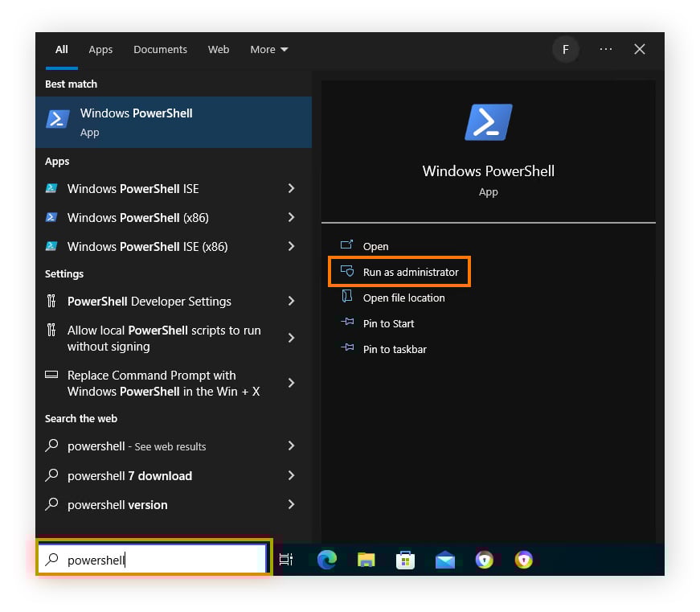Open powershell See web results suggestion

(x=174, y=446)
